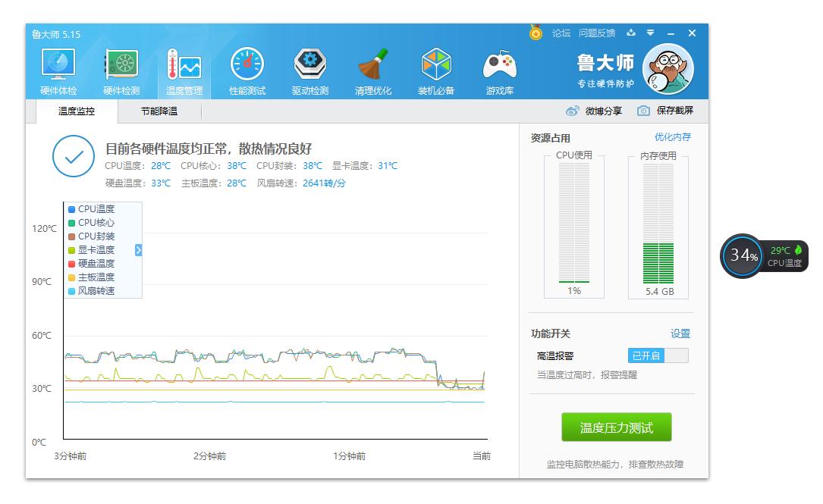Open 设置 settings link in 功能开关
This screenshot has width=823, height=504.
tap(680, 333)
